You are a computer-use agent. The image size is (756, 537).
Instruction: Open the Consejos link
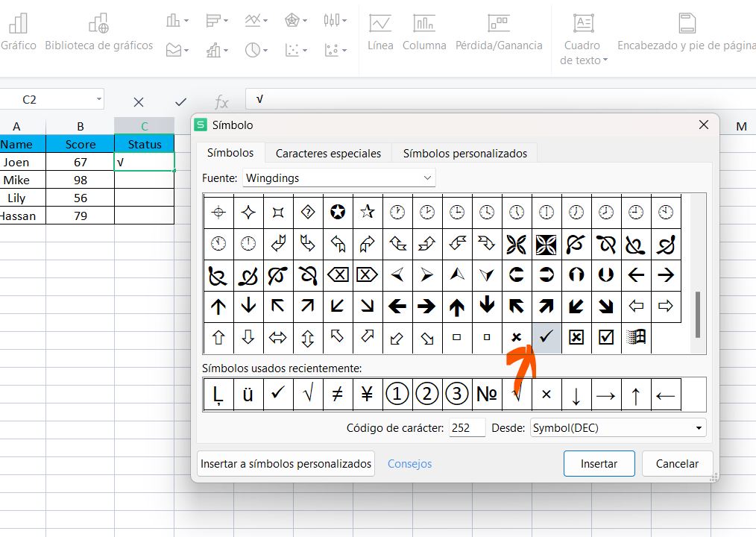point(409,463)
